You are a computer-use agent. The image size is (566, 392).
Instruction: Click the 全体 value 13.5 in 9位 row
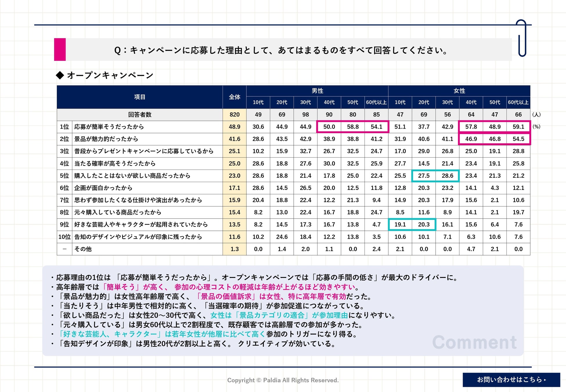point(235,224)
